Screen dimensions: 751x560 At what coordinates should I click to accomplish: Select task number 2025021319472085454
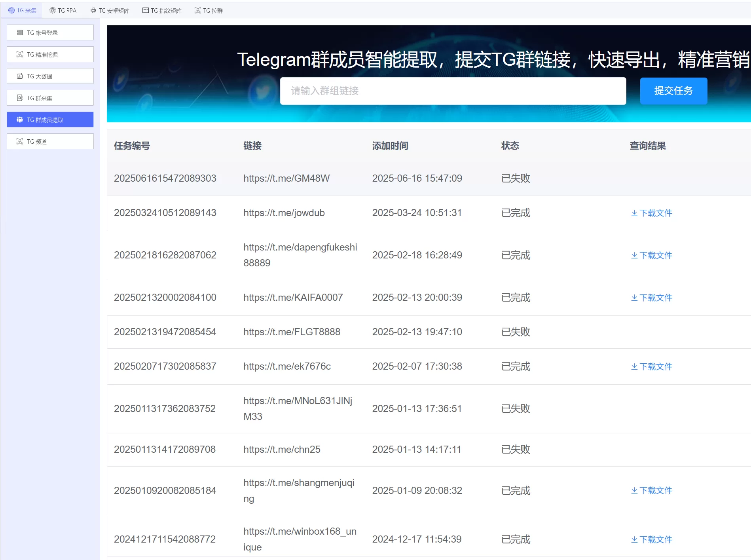(x=165, y=332)
